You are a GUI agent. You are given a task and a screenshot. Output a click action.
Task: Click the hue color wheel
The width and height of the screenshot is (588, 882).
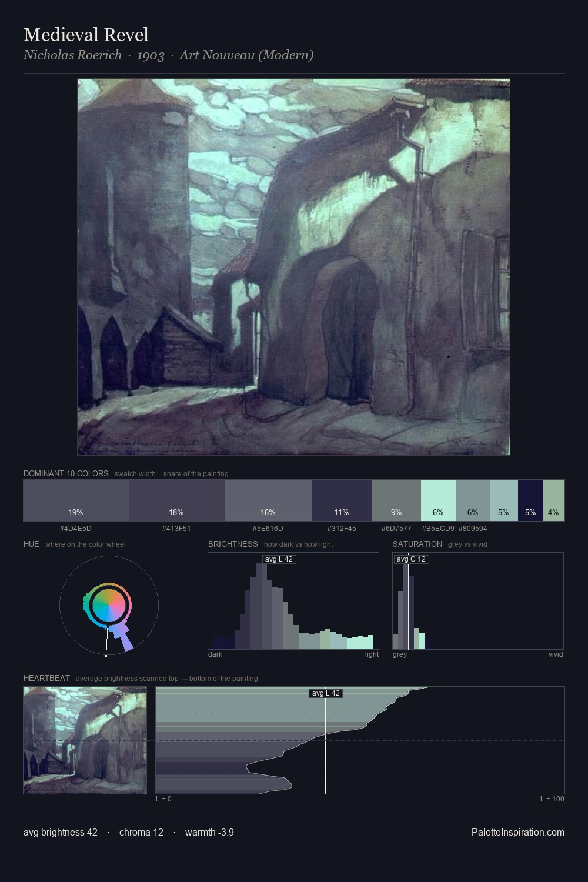pos(109,605)
